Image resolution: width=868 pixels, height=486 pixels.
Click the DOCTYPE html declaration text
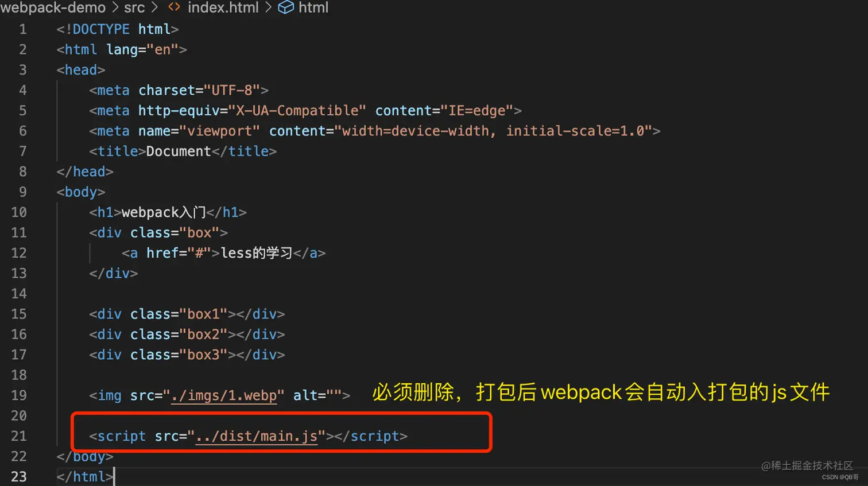point(118,29)
